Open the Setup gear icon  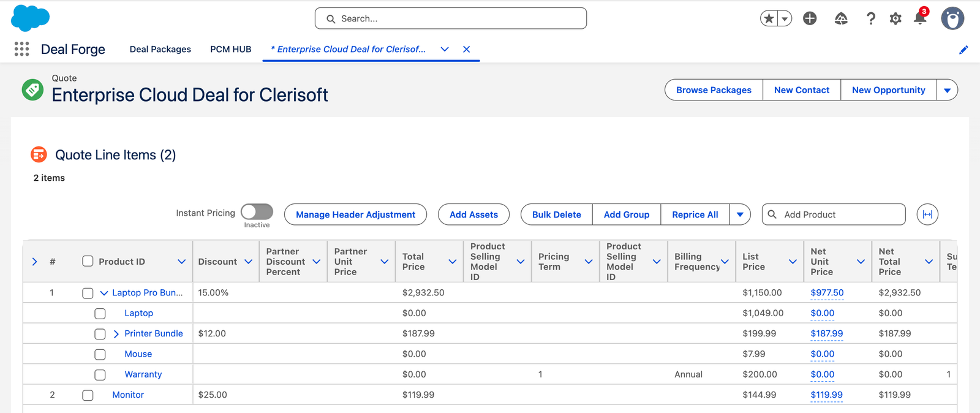(895, 18)
